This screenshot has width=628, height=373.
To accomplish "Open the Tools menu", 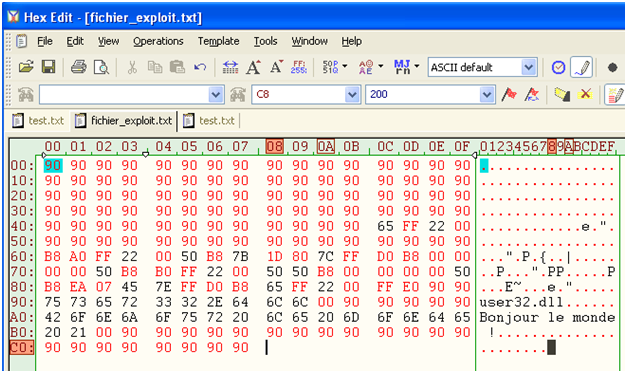I will point(265,41).
